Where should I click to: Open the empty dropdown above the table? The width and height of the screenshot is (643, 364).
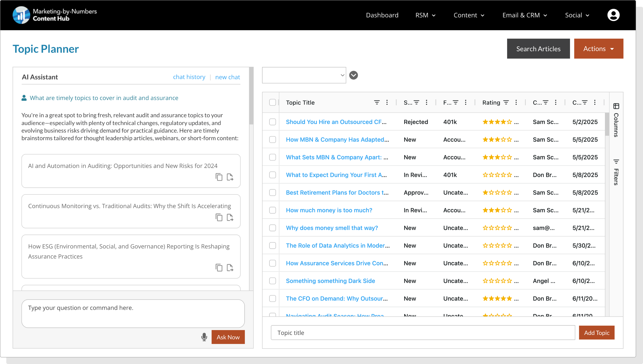(x=304, y=75)
